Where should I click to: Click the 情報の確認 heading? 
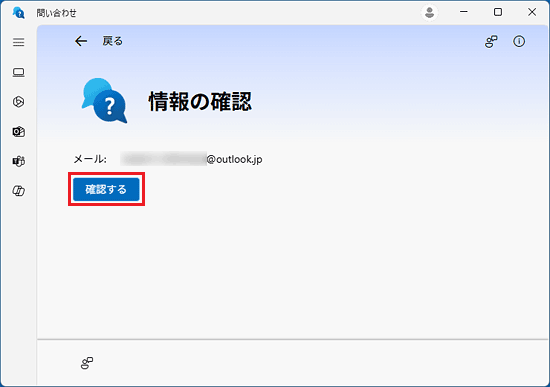[x=200, y=101]
